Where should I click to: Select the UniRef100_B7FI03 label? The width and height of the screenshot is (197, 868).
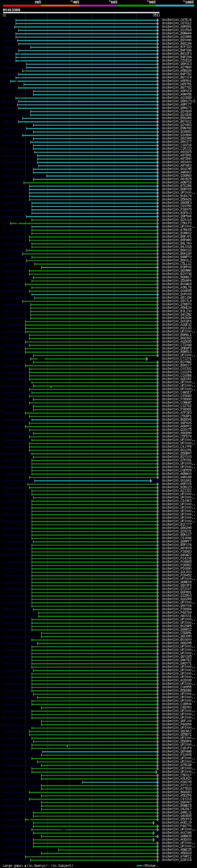(x=177, y=47)
